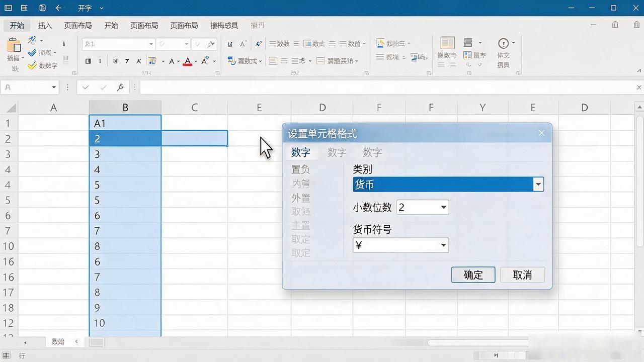This screenshot has width=644, height=362.
Task: Click the insert function fx icon
Action: point(120,87)
